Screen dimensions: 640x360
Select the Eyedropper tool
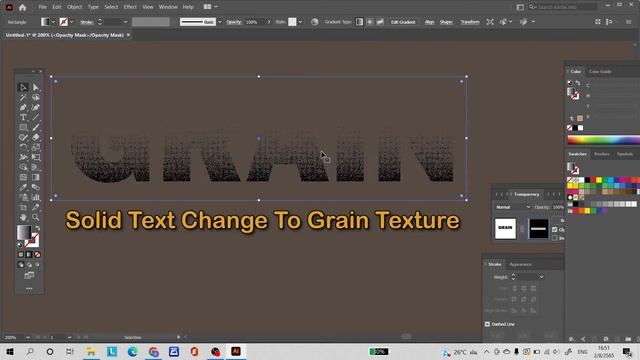click(x=23, y=187)
